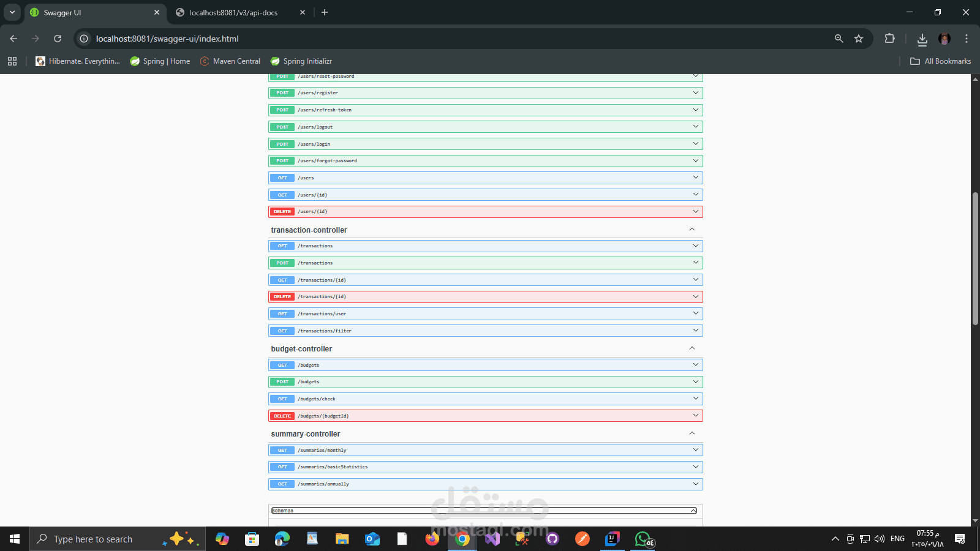Open the notification center icon
The height and width of the screenshot is (551, 980).
pos(960,539)
